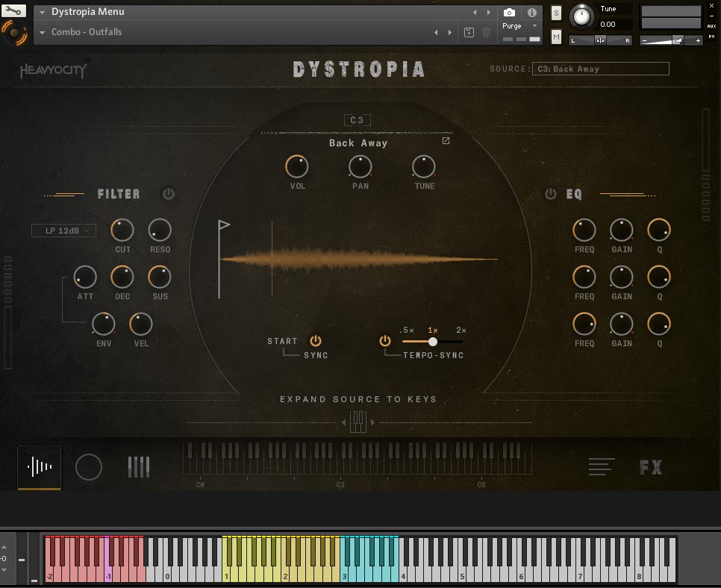
Task: Expand the Purge dropdown menu
Action: pos(520,26)
